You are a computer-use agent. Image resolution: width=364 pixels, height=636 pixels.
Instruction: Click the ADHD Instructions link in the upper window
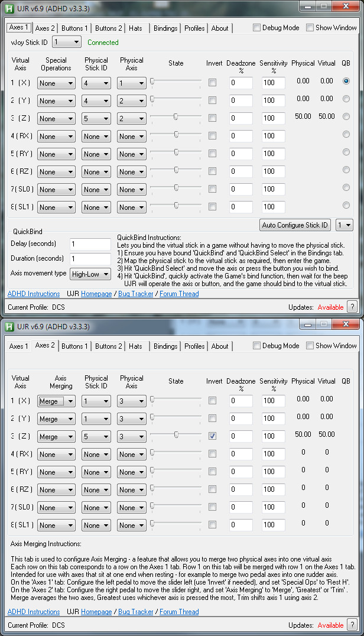[34, 294]
